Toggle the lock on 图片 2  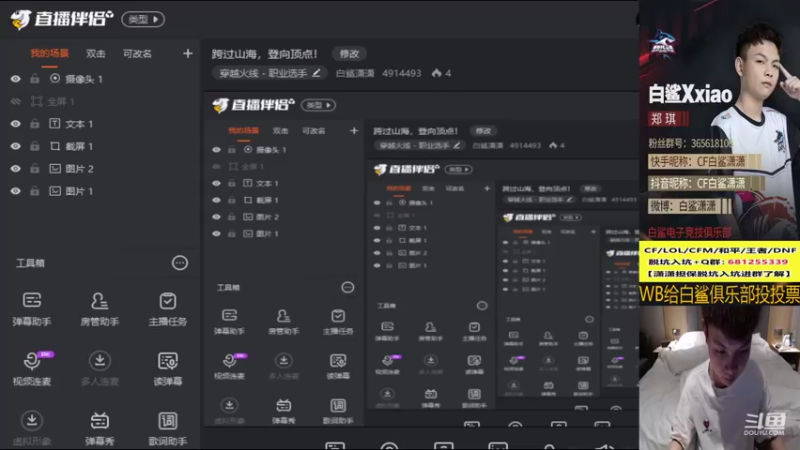35,168
